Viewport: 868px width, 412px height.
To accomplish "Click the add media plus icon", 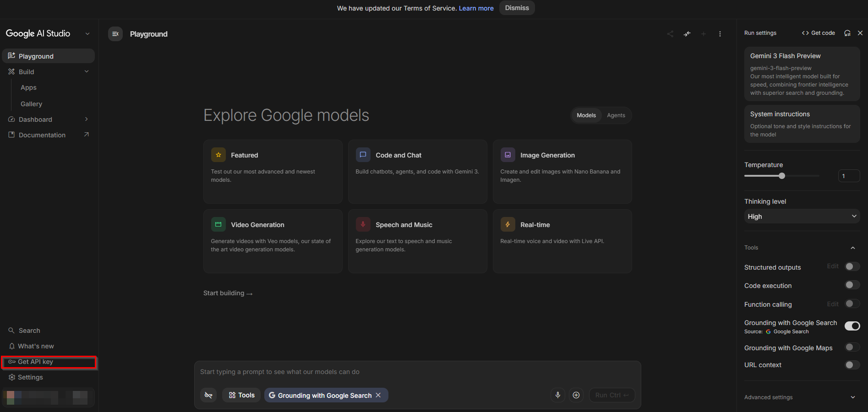I will point(576,395).
